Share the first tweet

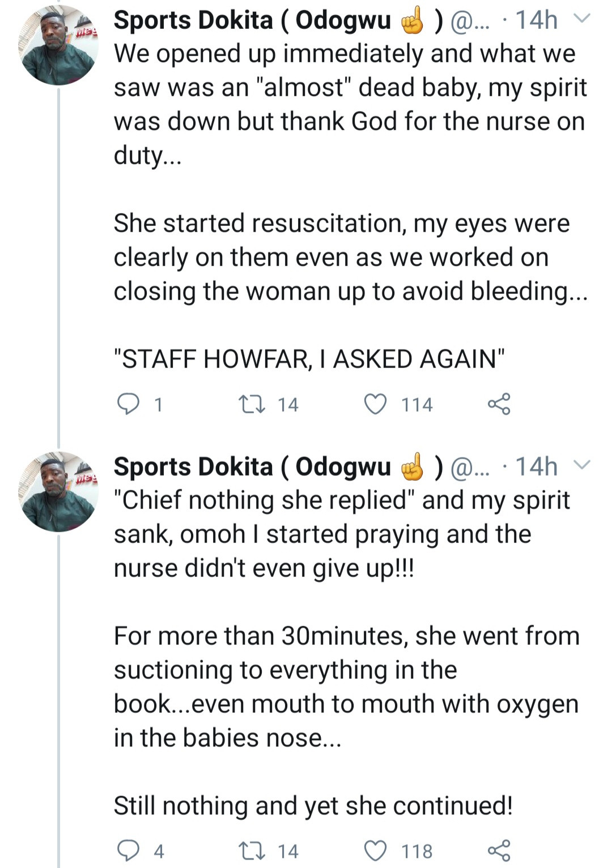click(x=499, y=404)
